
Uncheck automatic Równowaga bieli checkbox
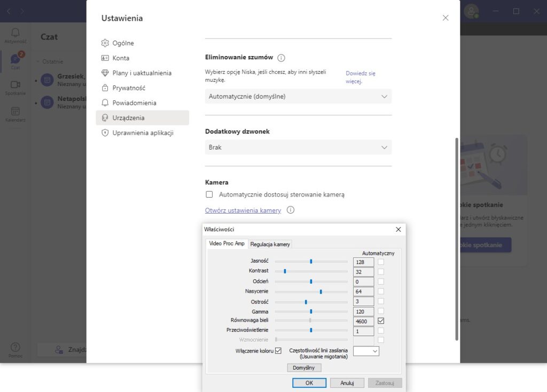coord(381,320)
